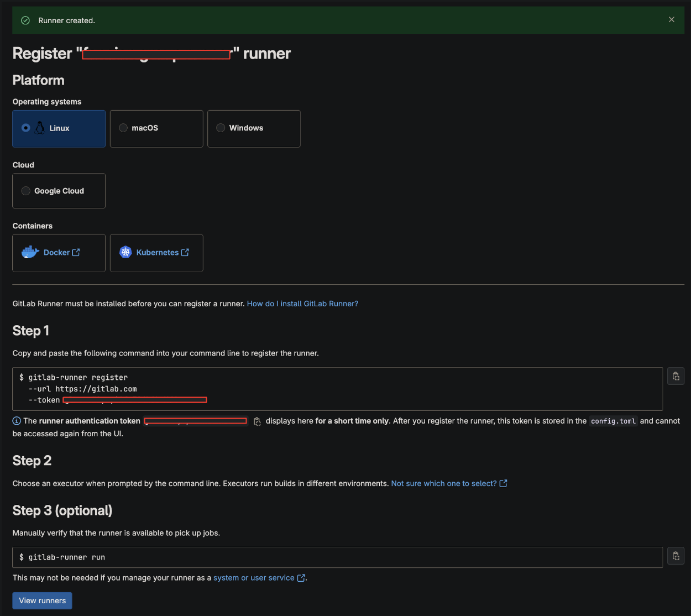Confirm Linux is selected as operating system
Screen dimensions: 691x616
coord(25,127)
